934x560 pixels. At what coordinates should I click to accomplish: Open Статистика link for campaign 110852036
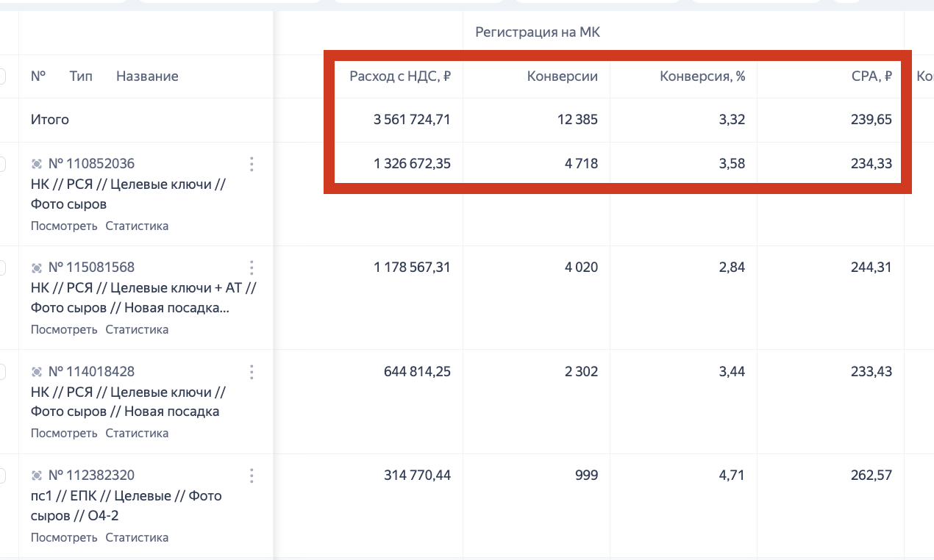point(137,226)
